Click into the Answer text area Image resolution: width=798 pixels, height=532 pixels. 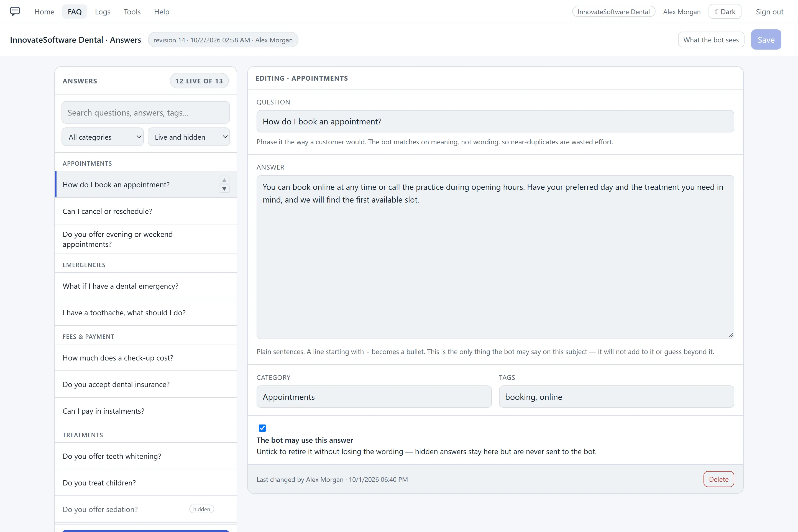click(495, 257)
